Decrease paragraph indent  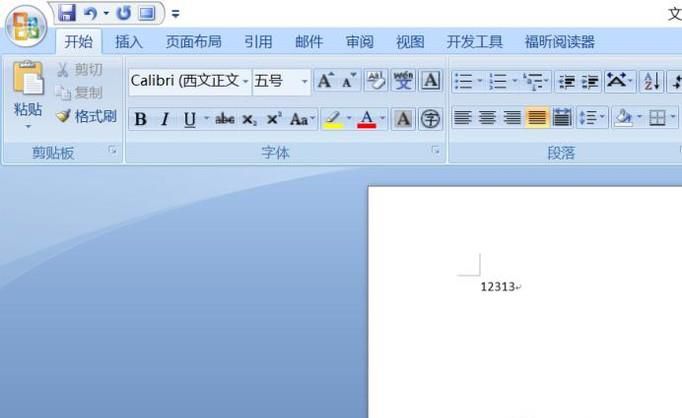tap(566, 81)
